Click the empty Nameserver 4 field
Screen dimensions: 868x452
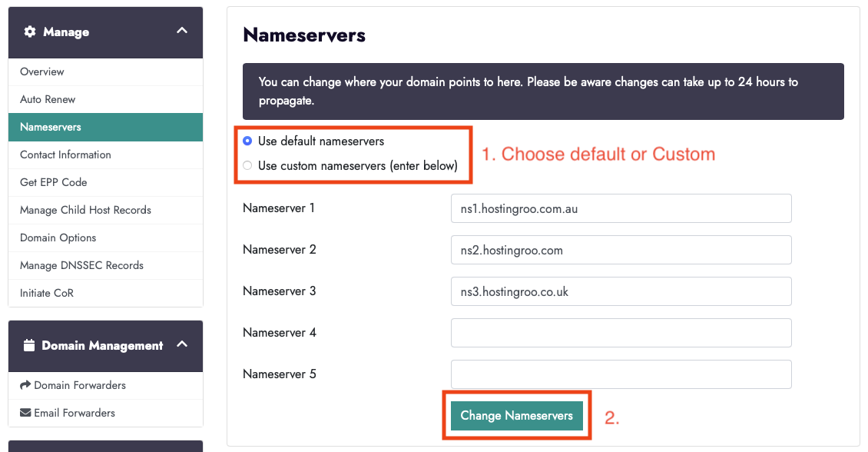(621, 333)
